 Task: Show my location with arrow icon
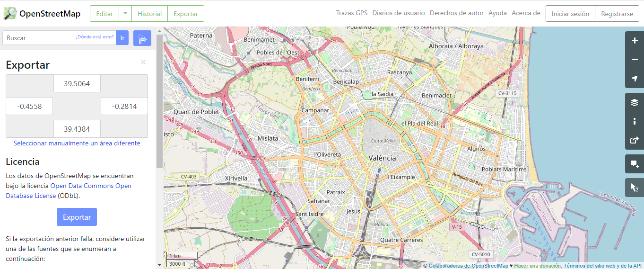point(635,79)
